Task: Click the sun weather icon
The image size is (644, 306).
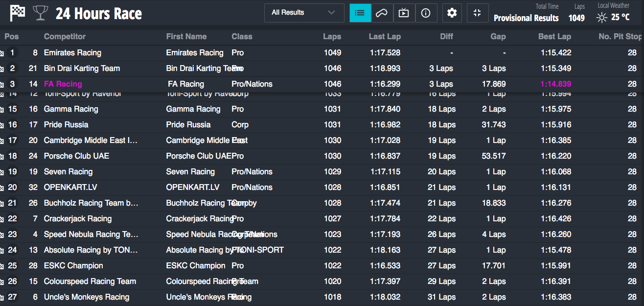Action: [601, 18]
